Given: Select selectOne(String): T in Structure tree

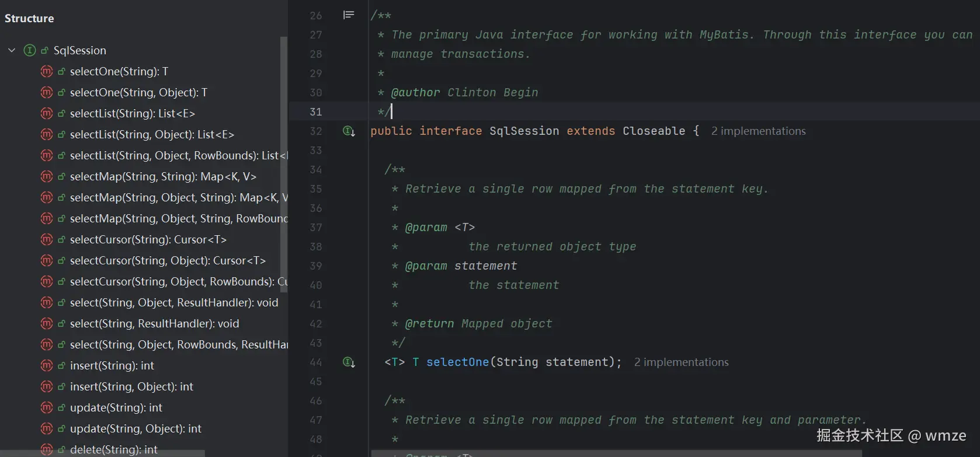Looking at the screenshot, I should [119, 71].
